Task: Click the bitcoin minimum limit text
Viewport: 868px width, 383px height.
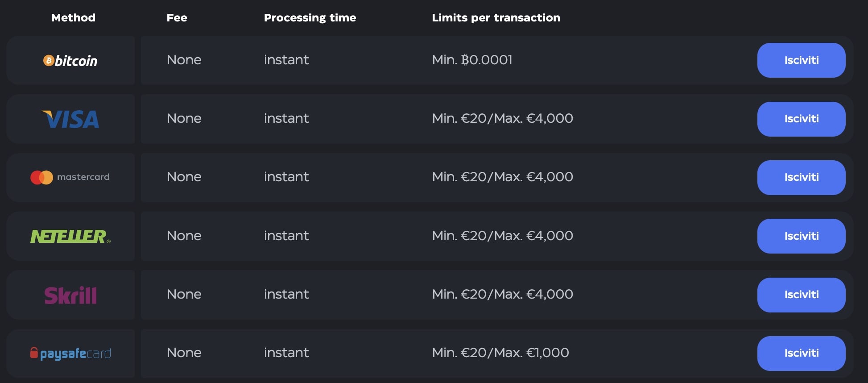Action: pos(472,60)
